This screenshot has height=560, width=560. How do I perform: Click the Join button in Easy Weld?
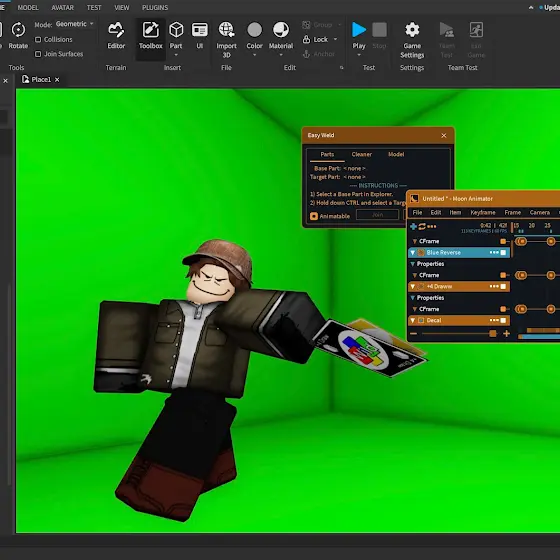378,215
